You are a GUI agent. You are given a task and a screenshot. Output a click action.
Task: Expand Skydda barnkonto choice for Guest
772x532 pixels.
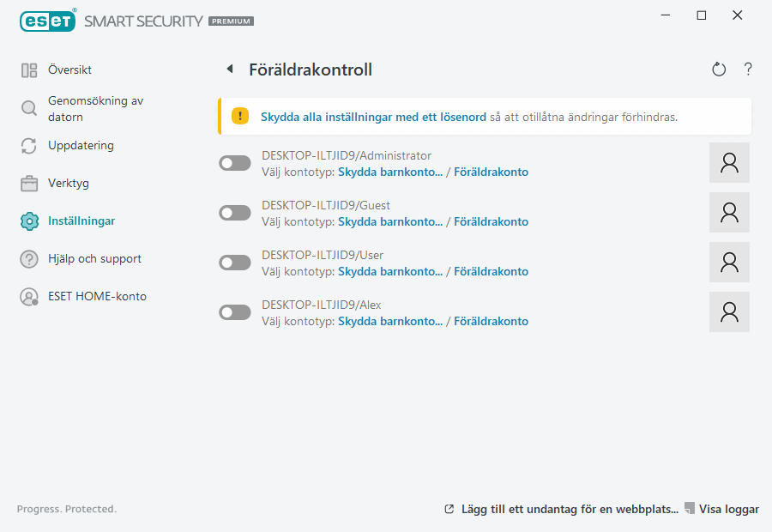pyautogui.click(x=390, y=222)
